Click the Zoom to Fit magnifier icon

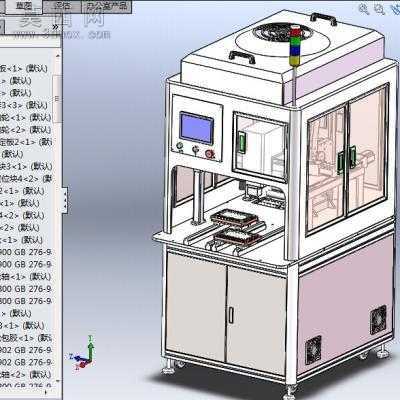pos(364,9)
